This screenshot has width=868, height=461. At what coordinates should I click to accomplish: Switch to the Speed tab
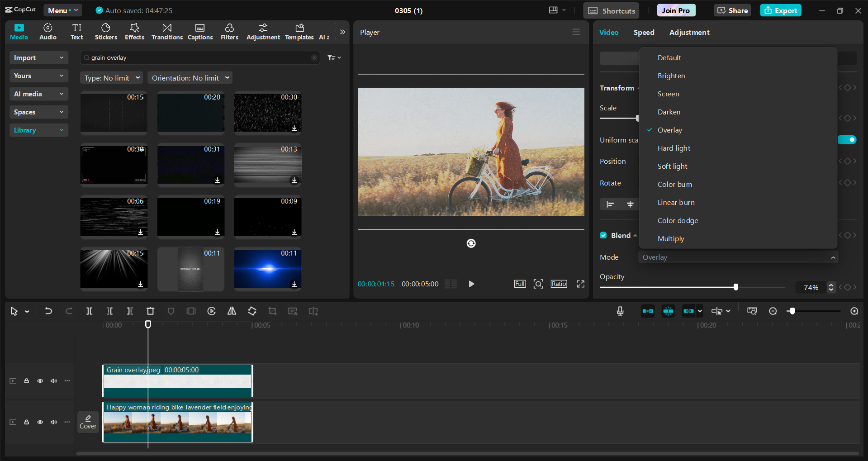point(644,32)
